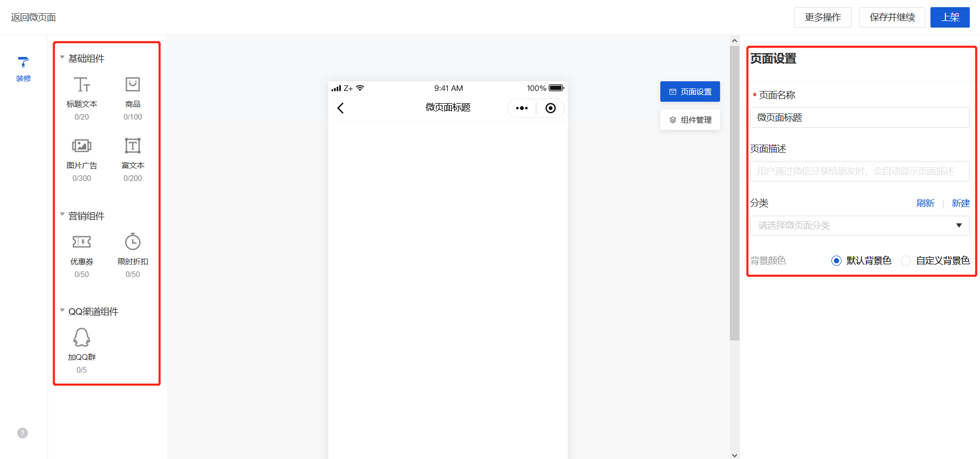Open the 更多操作 menu
The image size is (980, 459).
coord(823,17)
